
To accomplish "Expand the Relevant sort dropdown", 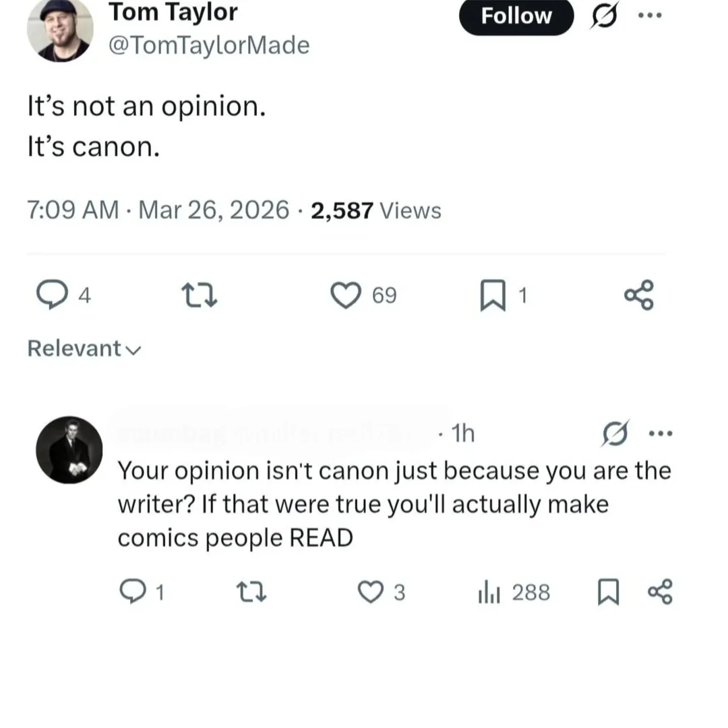I will (84, 348).
